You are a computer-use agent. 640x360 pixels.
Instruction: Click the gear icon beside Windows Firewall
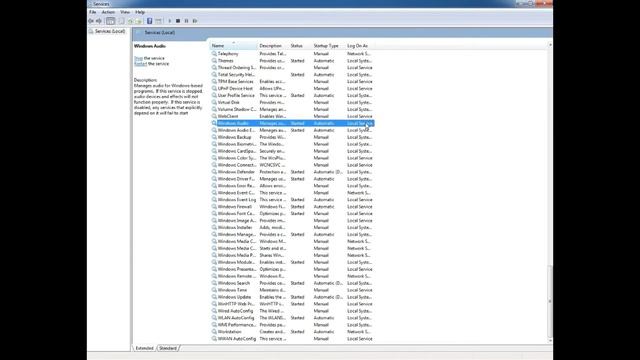[x=214, y=207]
